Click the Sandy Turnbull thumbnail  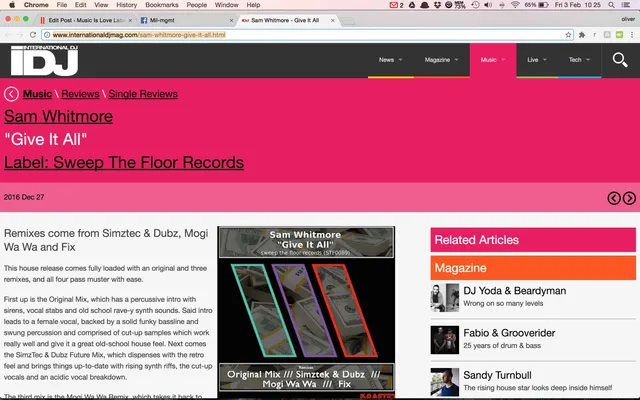444,382
